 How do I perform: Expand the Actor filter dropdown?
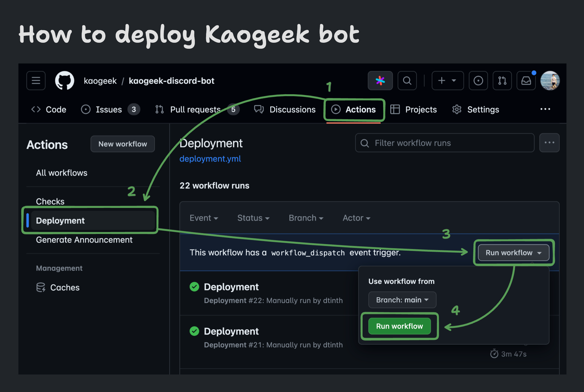(356, 218)
